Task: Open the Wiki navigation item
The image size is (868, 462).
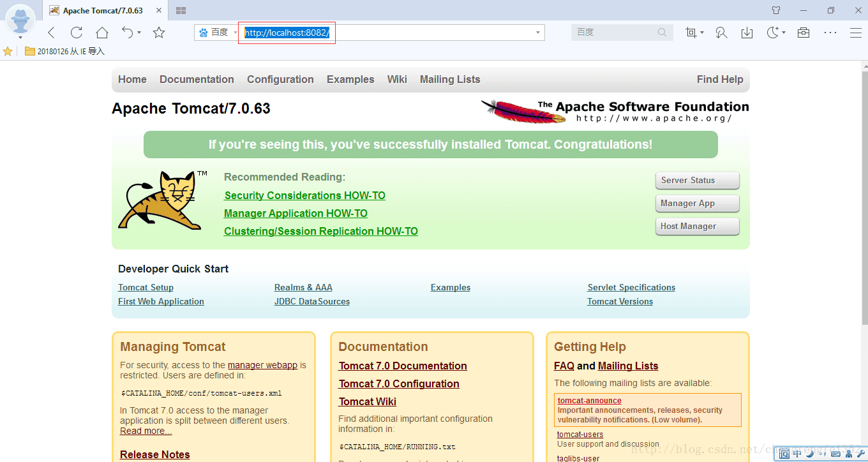Action: click(397, 79)
